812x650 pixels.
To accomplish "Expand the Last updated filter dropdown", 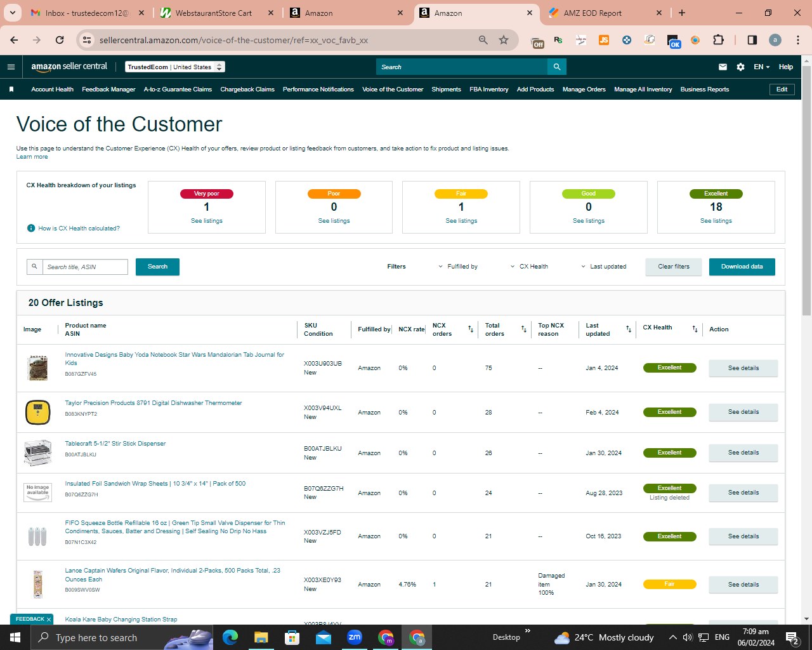I will pyautogui.click(x=604, y=267).
